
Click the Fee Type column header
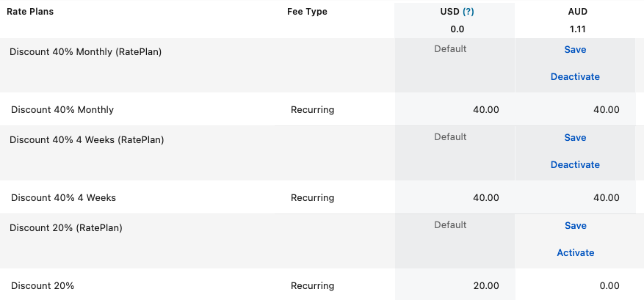click(x=307, y=12)
